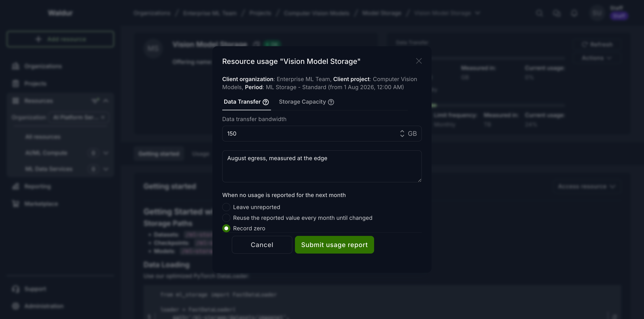Select the Data Transfer tab
This screenshot has height=319, width=644.
(x=246, y=102)
